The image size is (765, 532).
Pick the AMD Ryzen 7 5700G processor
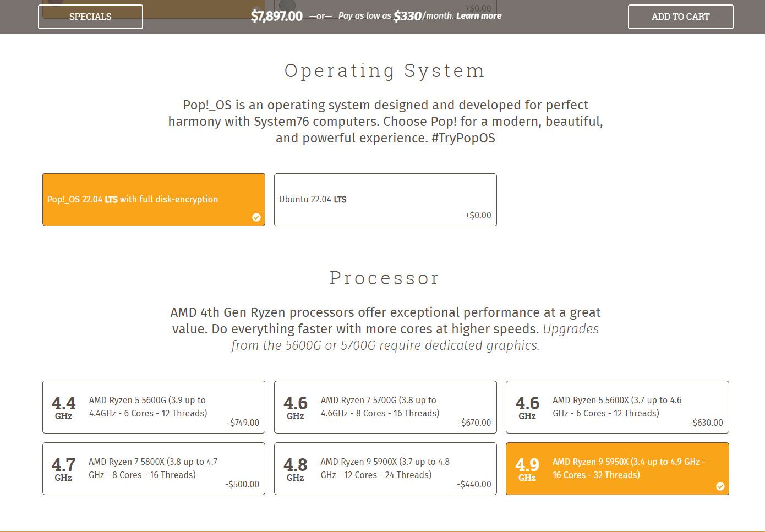[x=380, y=407]
